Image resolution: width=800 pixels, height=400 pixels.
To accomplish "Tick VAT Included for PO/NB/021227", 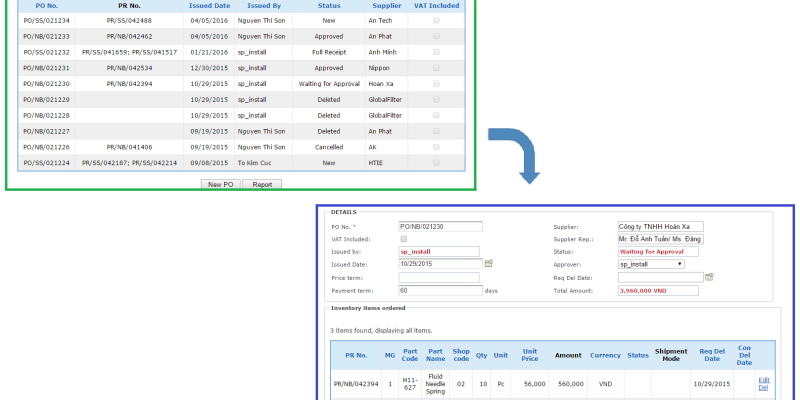I will 436,131.
